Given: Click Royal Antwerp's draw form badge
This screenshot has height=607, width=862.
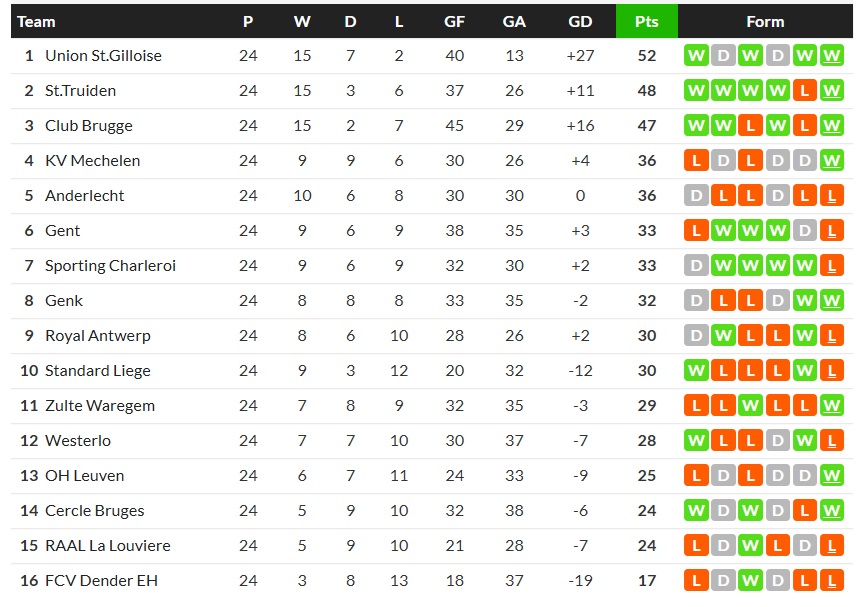Looking at the screenshot, I should [696, 336].
